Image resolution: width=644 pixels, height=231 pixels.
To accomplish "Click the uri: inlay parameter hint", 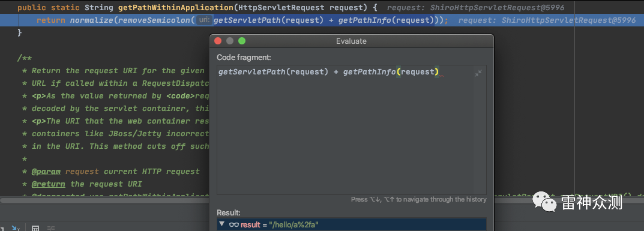I will tap(203, 20).
